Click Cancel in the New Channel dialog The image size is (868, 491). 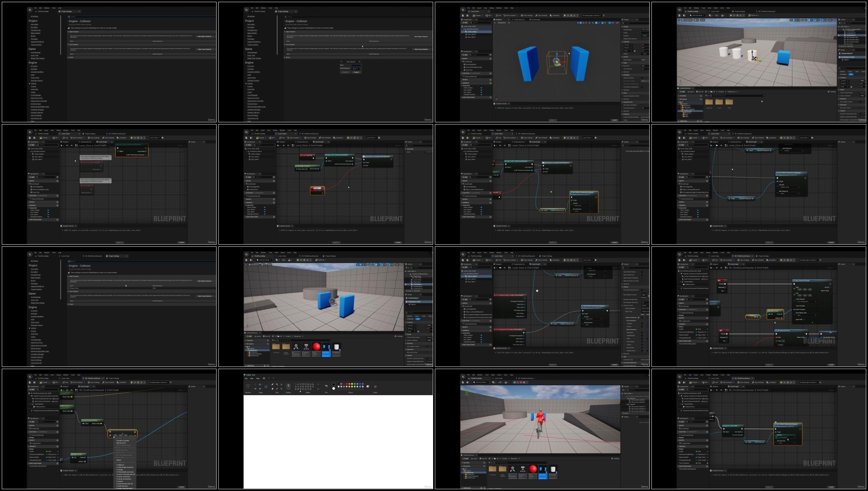click(x=356, y=72)
